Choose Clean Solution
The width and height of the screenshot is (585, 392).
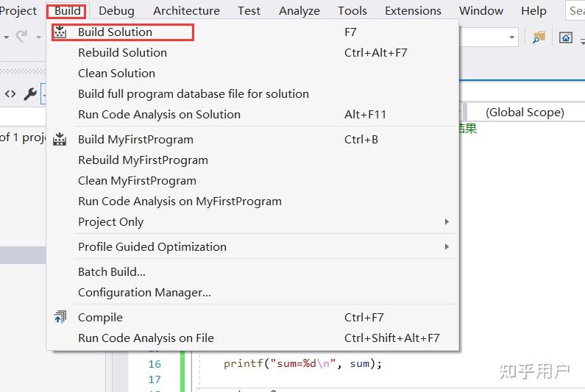pos(116,74)
